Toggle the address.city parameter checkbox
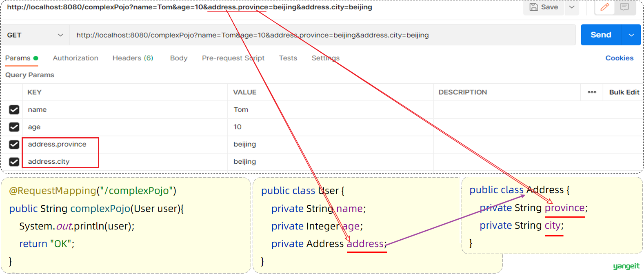This screenshot has height=274, width=644. 14,162
